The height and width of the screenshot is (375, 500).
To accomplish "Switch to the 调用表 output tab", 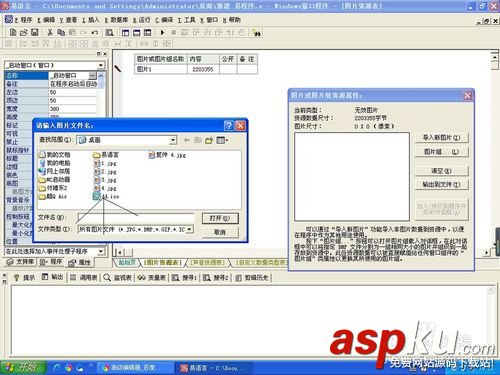I will coord(84,277).
